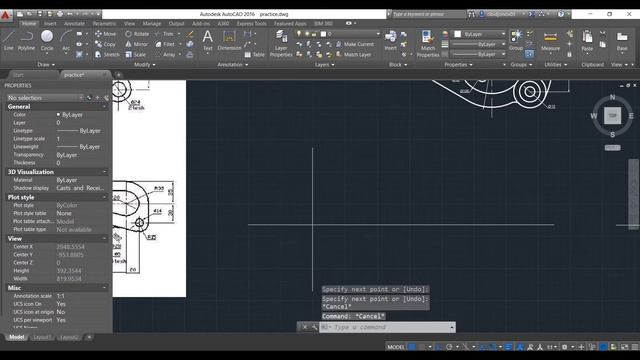Click the Base view tool
Viewport: 640px width, 360px height.
pyautogui.click(x=622, y=41)
